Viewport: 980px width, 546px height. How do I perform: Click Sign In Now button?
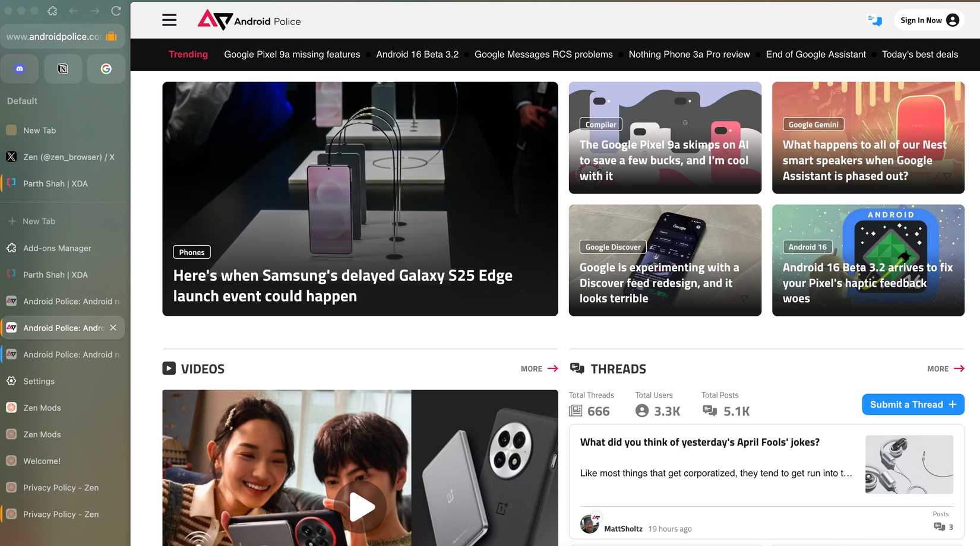coord(929,20)
